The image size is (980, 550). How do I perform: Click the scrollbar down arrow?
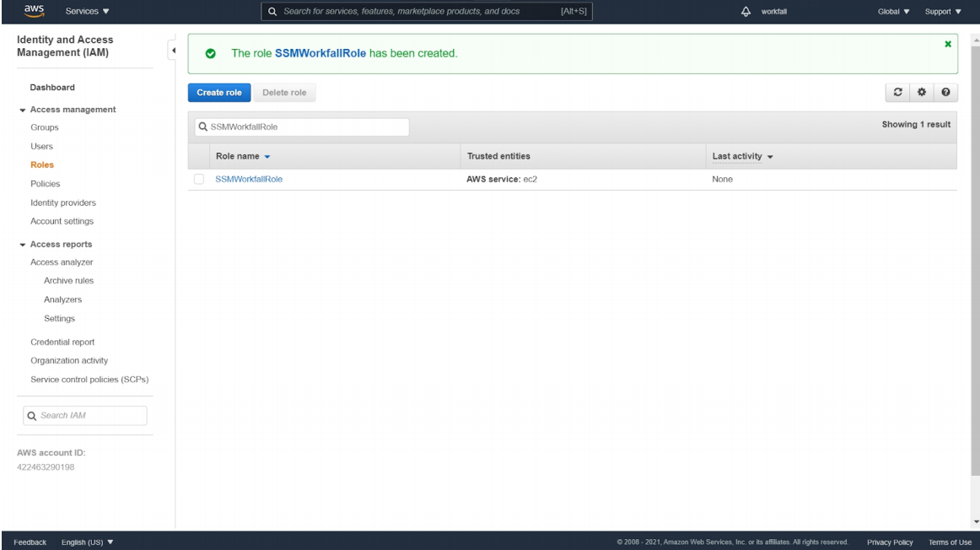(976, 522)
